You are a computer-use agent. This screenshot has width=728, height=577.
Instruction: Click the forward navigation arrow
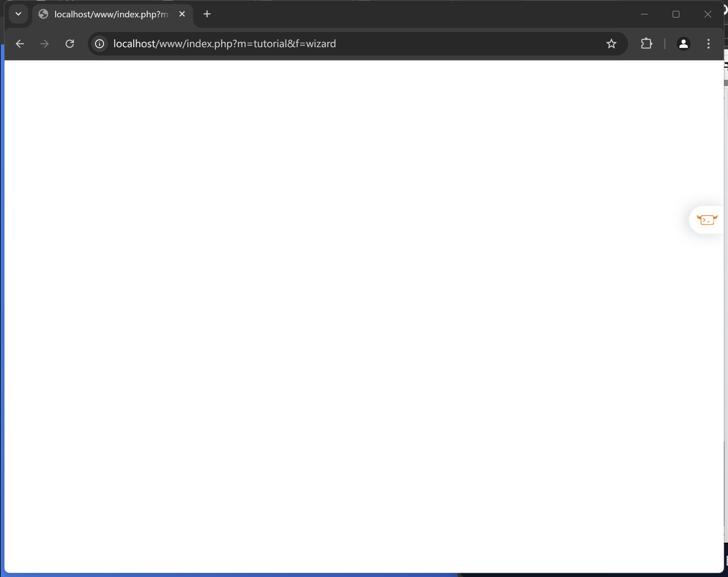coord(44,44)
